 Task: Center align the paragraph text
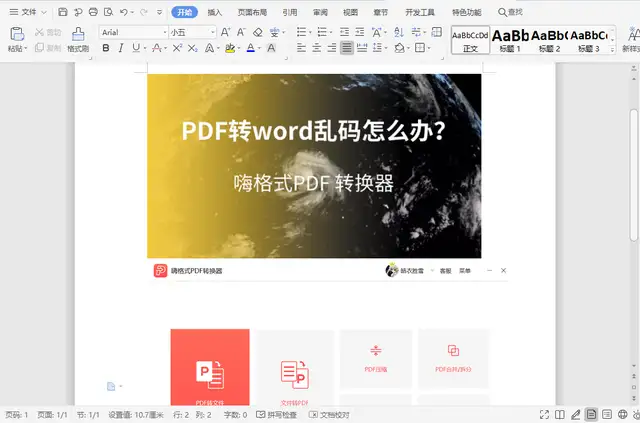(x=316, y=48)
